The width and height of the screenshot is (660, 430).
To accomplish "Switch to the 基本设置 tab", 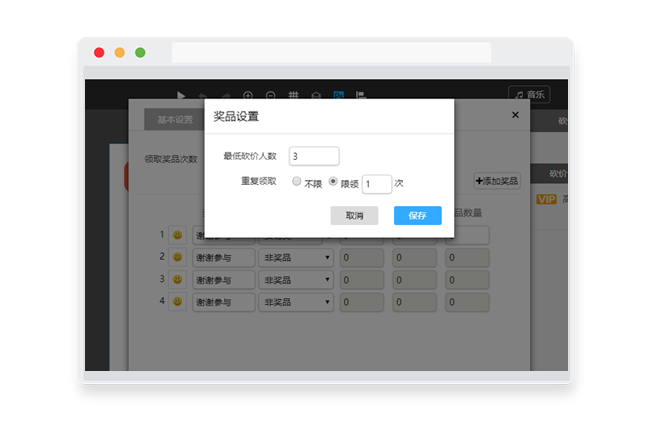I will click(x=175, y=119).
